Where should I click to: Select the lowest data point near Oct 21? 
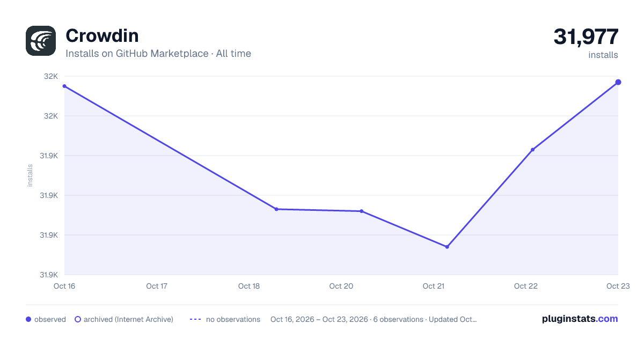click(x=447, y=247)
